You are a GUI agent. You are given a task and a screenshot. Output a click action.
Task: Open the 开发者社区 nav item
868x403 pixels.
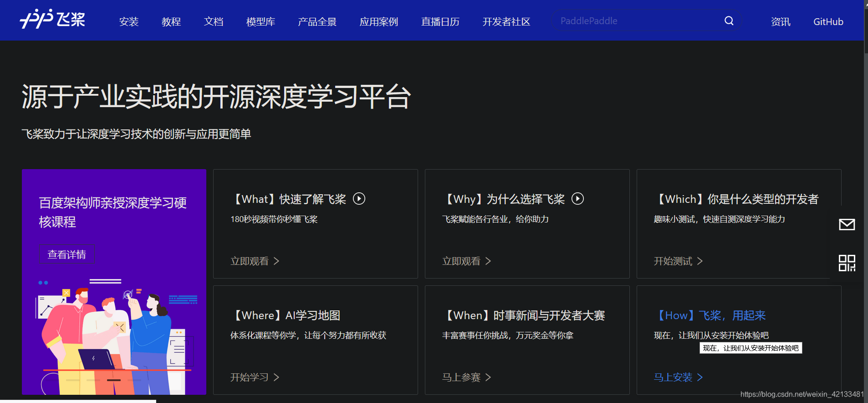[506, 21]
